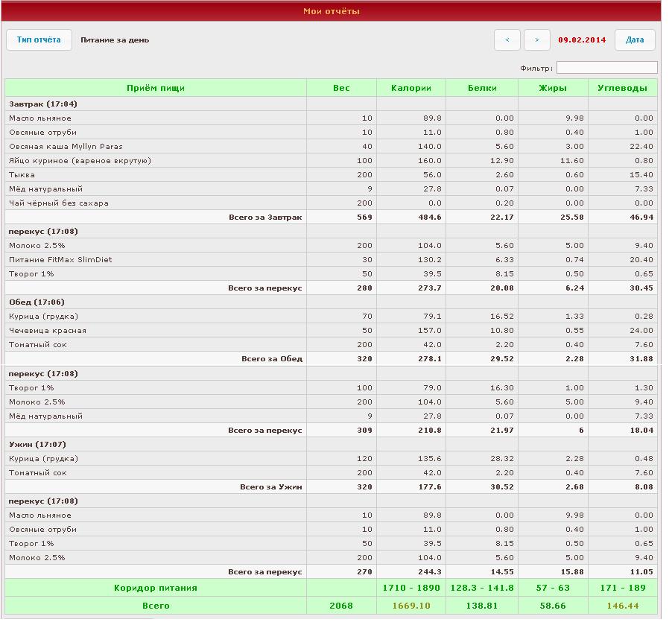Select the Чечевица красная row
The width and height of the screenshot is (672, 628).
point(331,331)
